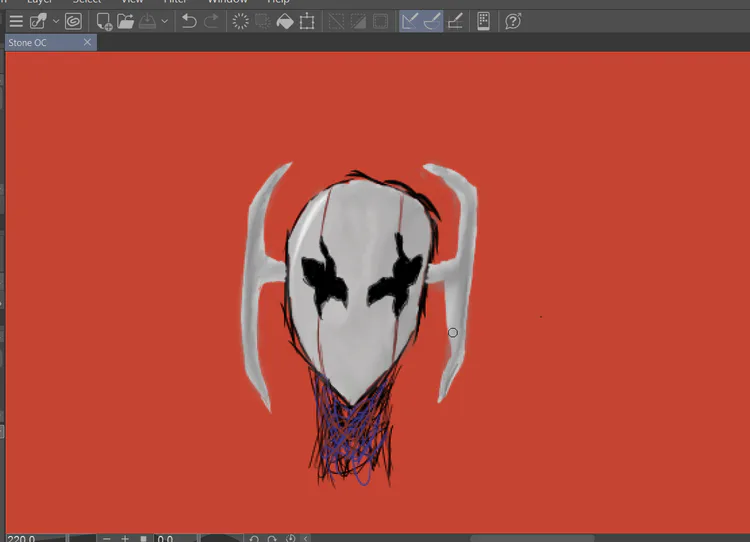Toggle Snap to Special Ruler
This screenshot has height=542, width=750.
[x=432, y=21]
